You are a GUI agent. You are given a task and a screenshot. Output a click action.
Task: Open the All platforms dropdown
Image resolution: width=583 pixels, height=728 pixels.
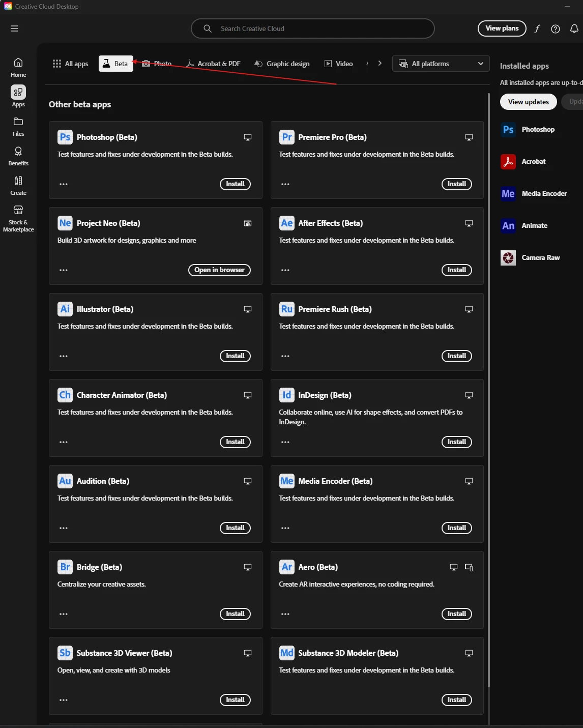click(x=441, y=64)
